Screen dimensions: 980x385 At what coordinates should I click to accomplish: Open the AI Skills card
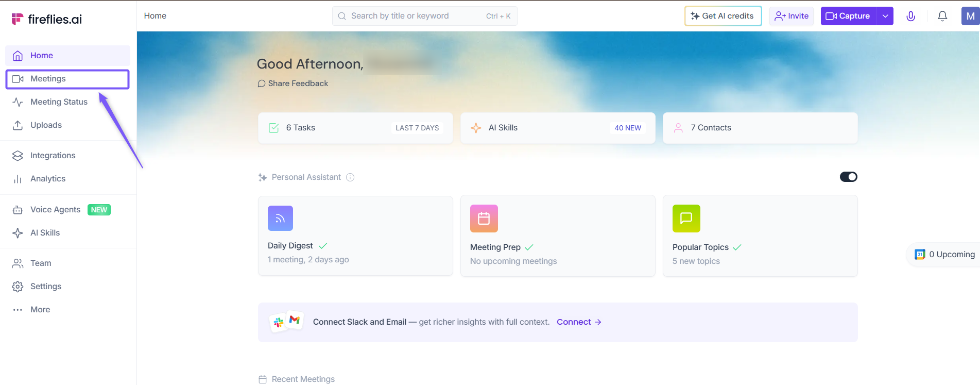coord(558,128)
